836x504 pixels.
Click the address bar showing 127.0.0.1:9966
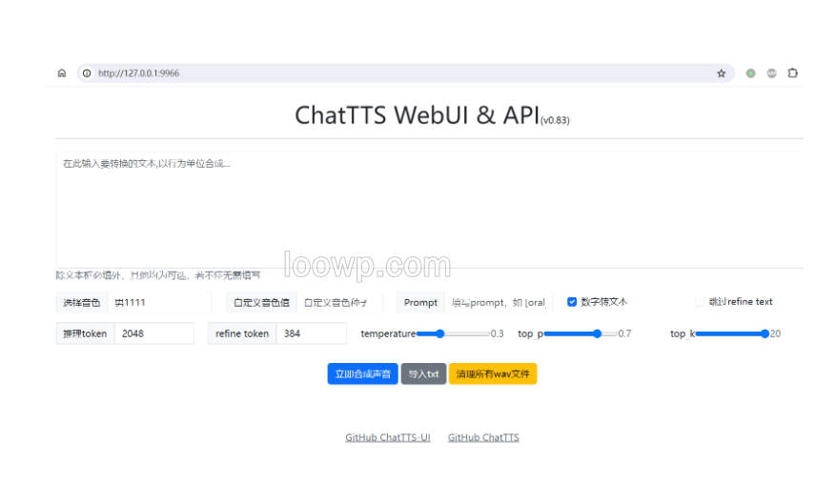[x=405, y=73]
